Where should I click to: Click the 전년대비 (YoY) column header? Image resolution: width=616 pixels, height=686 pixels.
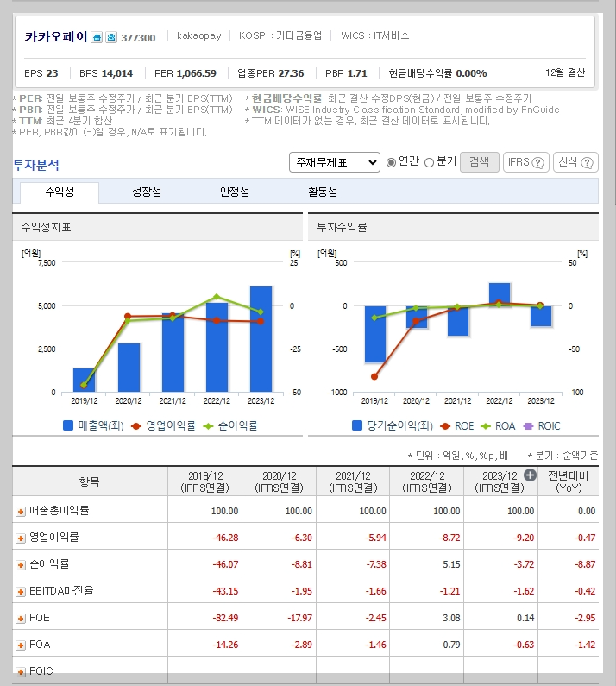coord(569,481)
